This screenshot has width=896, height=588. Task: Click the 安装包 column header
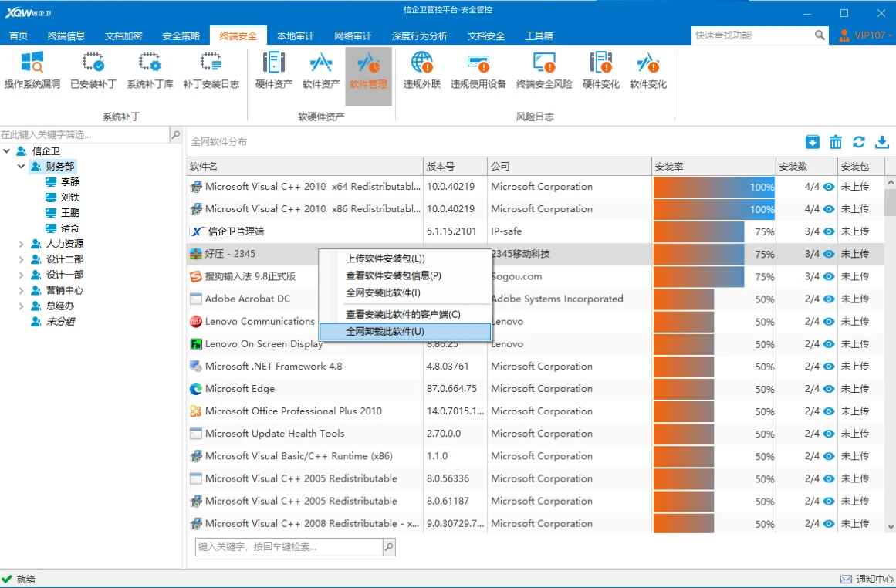tap(860, 166)
